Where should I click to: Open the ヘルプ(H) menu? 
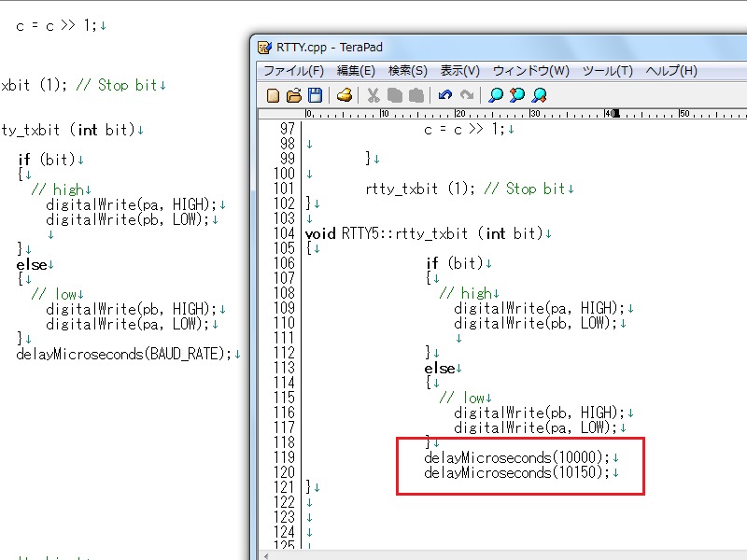tap(671, 71)
